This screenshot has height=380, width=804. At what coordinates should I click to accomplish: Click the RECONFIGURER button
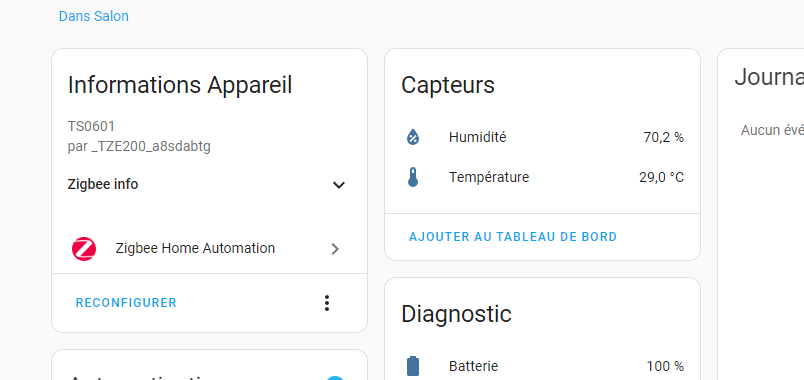pos(126,303)
